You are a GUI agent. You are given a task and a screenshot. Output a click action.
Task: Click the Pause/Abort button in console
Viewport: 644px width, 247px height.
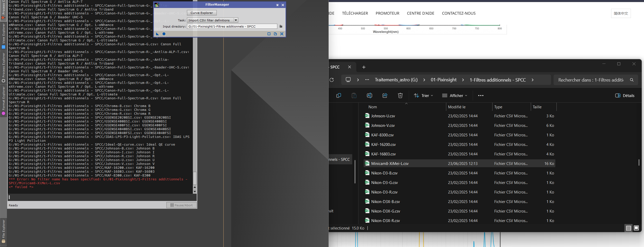coord(181,205)
